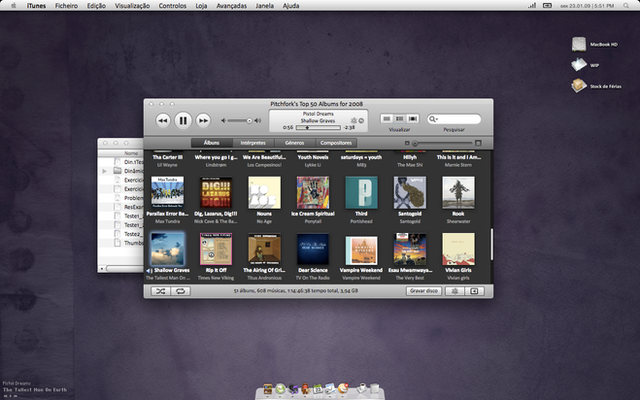Click the Nome column header in the Finder window
This screenshot has width=640, height=400.
pos(131,153)
